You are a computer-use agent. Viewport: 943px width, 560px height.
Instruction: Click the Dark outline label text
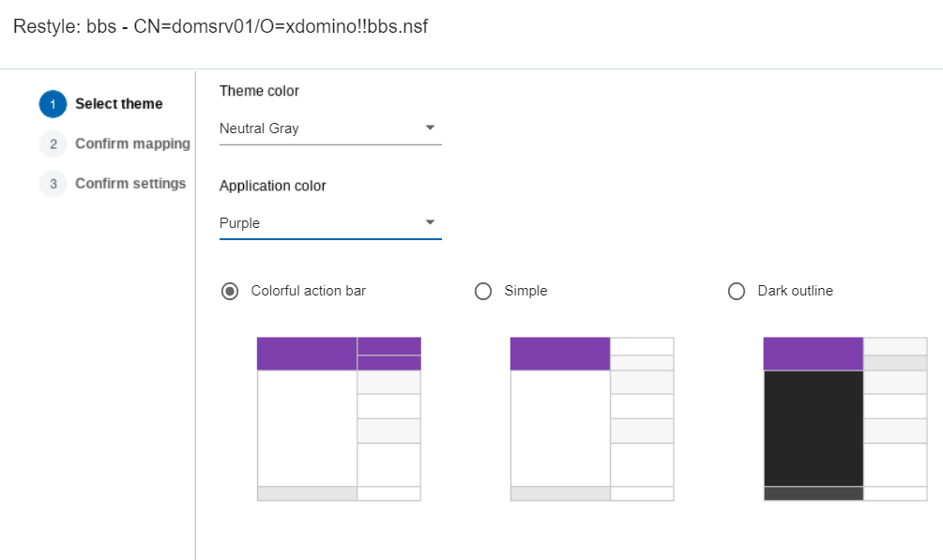(795, 291)
